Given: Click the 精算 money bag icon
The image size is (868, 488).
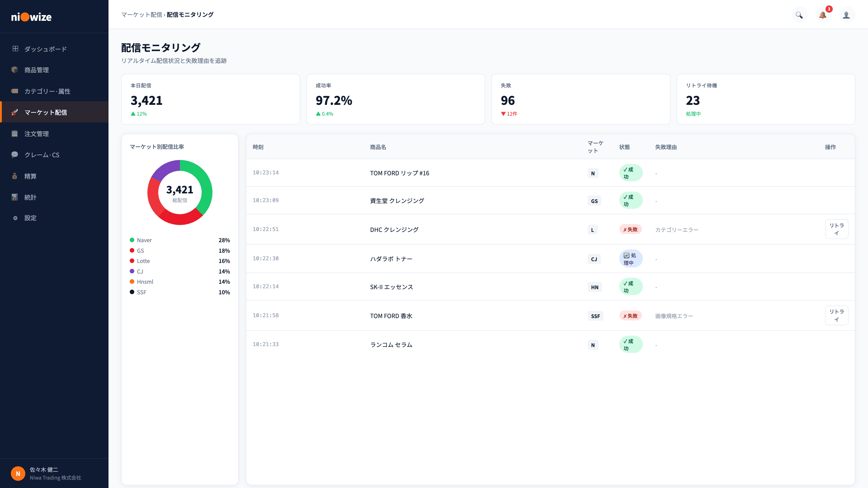Looking at the screenshot, I should click(x=15, y=176).
